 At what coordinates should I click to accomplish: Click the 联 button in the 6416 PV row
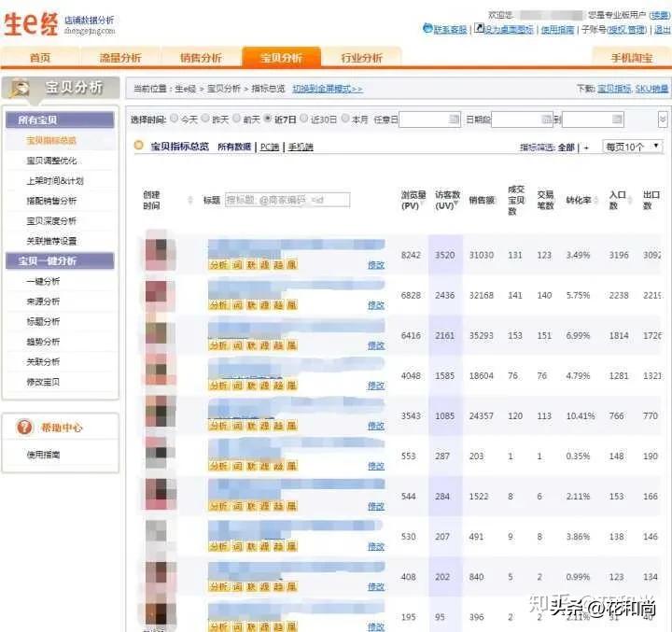251,345
